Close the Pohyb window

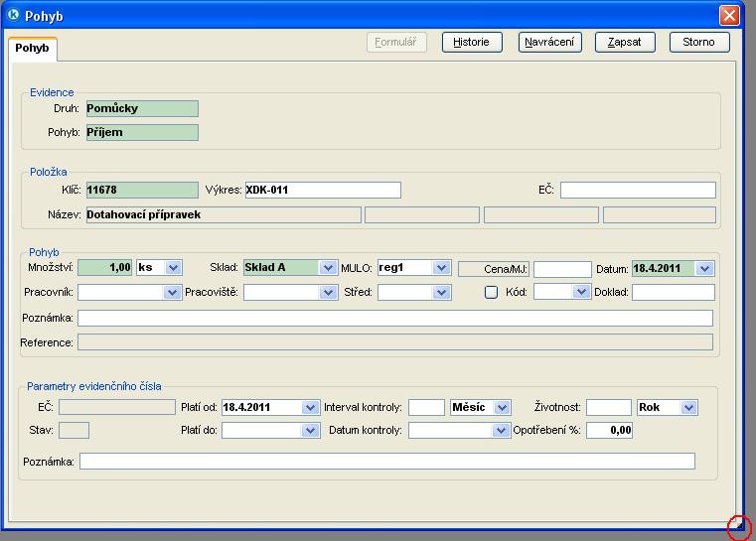(x=729, y=16)
